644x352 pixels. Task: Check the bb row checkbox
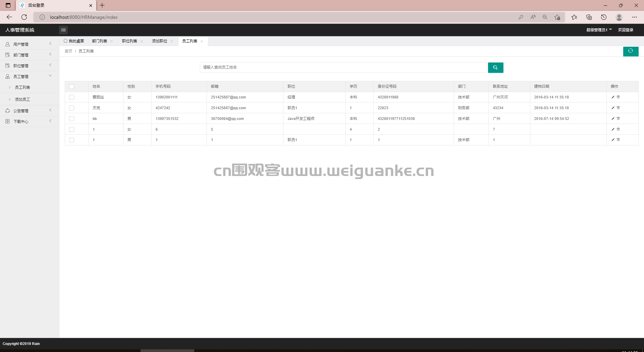click(71, 119)
